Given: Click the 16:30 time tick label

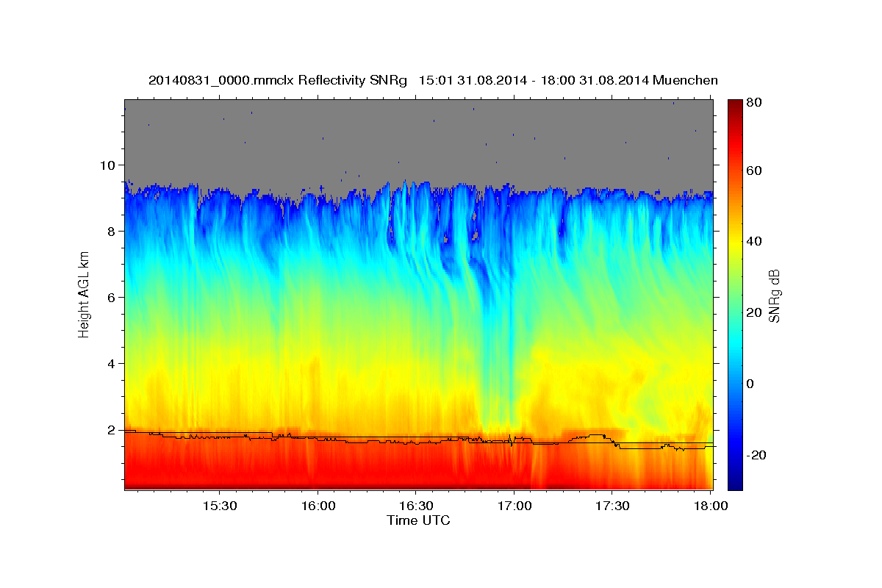Looking at the screenshot, I should point(415,506).
